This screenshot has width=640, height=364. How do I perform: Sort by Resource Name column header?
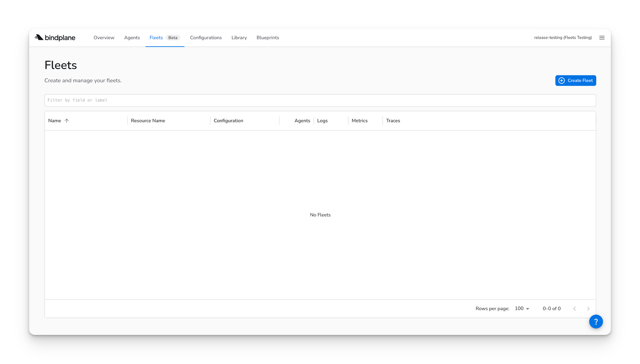[148, 121]
